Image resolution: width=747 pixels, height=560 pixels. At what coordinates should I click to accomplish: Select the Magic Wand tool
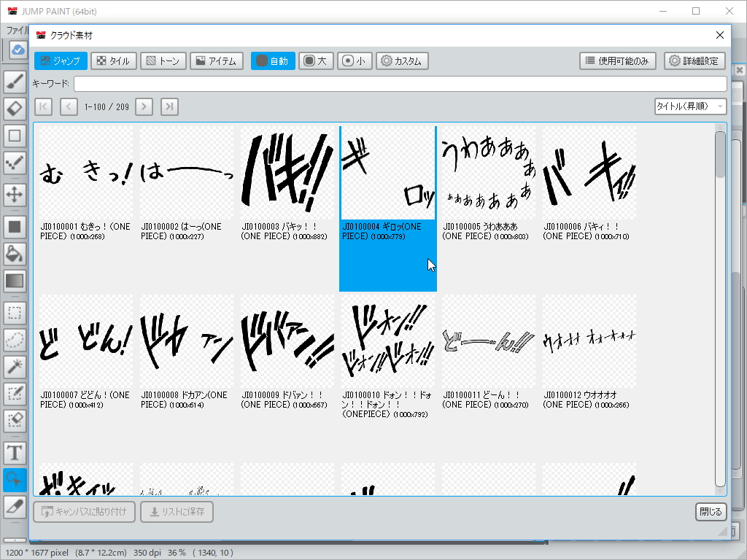[15, 367]
